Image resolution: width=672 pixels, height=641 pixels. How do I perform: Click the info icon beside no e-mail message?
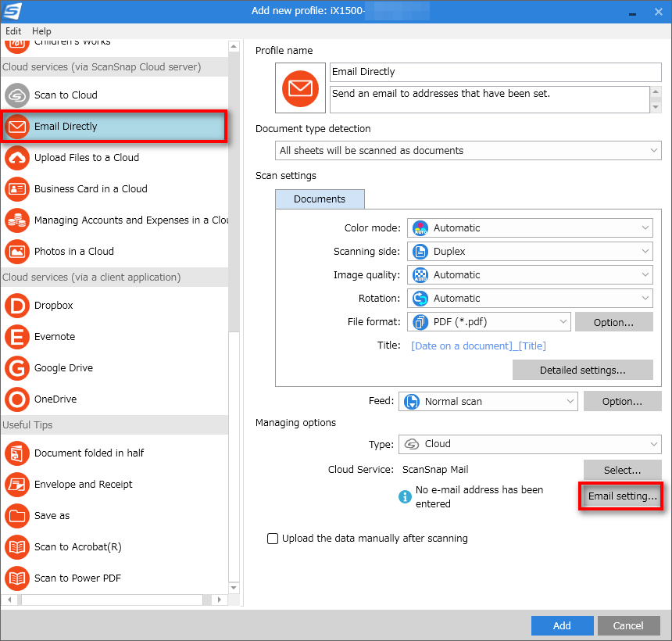click(x=405, y=496)
